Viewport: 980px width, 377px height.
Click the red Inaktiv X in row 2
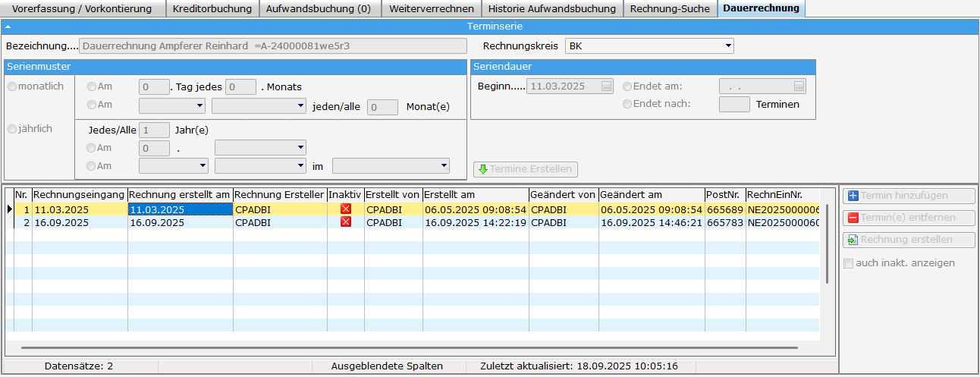pos(346,222)
